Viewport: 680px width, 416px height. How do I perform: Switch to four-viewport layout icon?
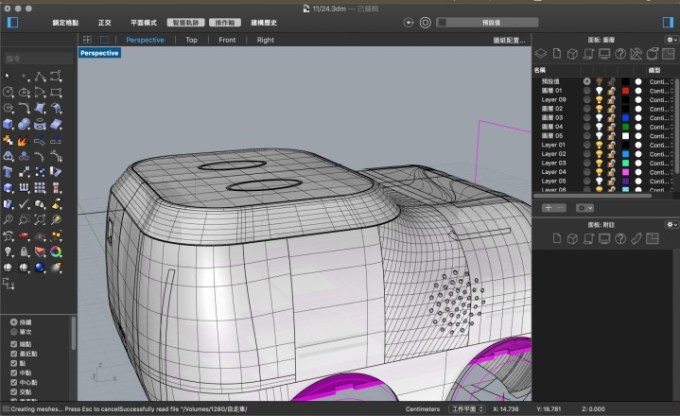click(87, 39)
